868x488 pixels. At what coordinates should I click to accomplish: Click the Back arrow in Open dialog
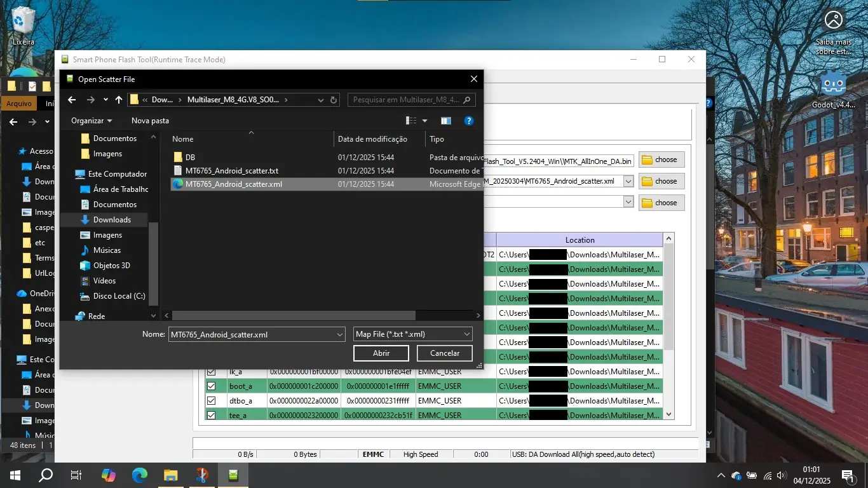tap(72, 100)
